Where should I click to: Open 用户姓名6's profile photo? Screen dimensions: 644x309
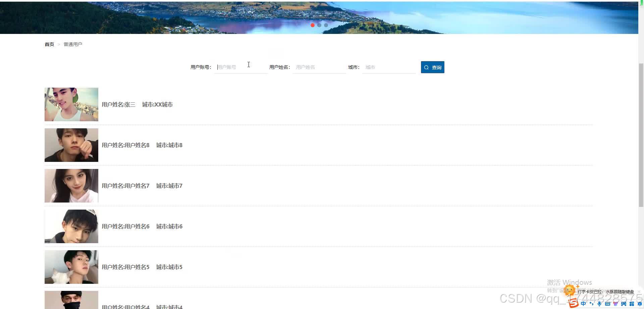tap(71, 226)
